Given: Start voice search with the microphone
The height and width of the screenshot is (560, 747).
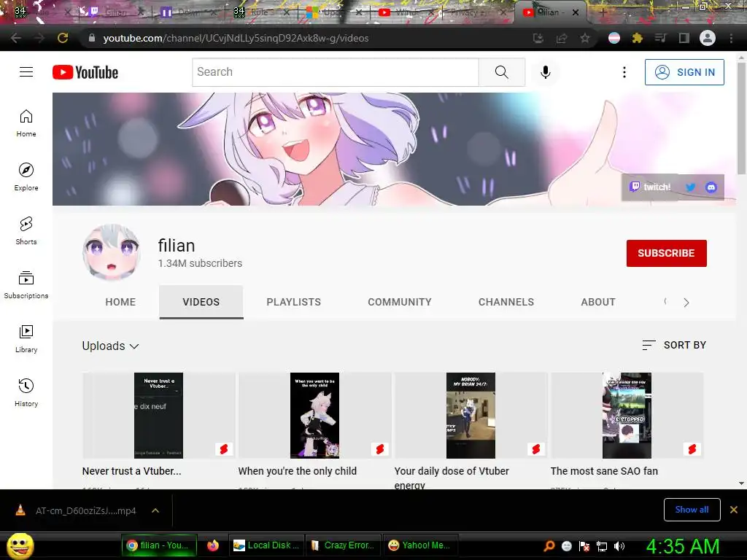Looking at the screenshot, I should tap(546, 72).
